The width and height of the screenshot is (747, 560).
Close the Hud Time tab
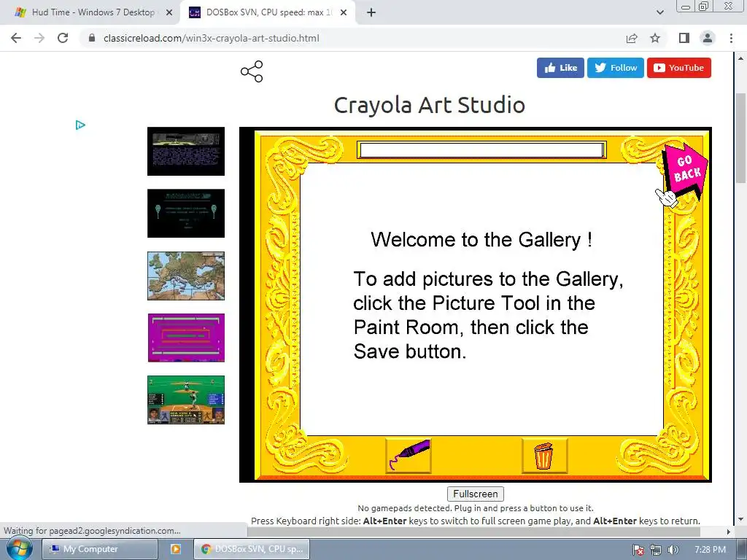point(169,13)
